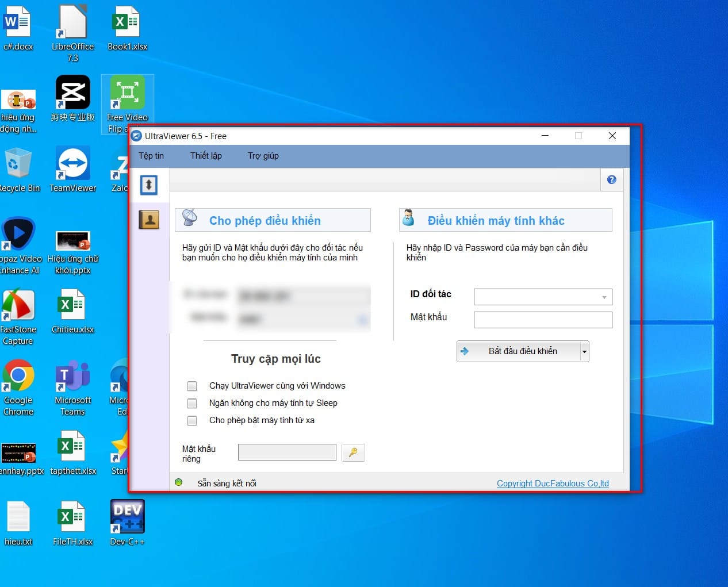Viewport: 728px width, 587px height.
Task: Open the Trợ giúp menu
Action: [x=263, y=156]
